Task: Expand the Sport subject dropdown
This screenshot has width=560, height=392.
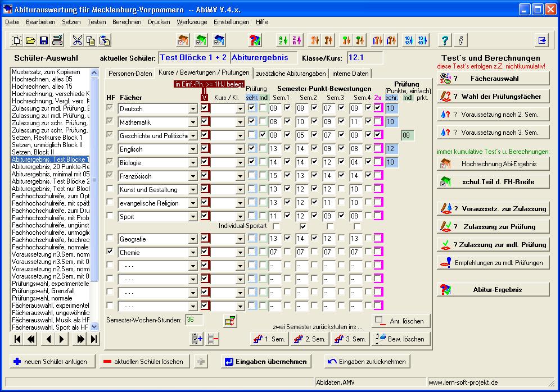Action: click(193, 217)
